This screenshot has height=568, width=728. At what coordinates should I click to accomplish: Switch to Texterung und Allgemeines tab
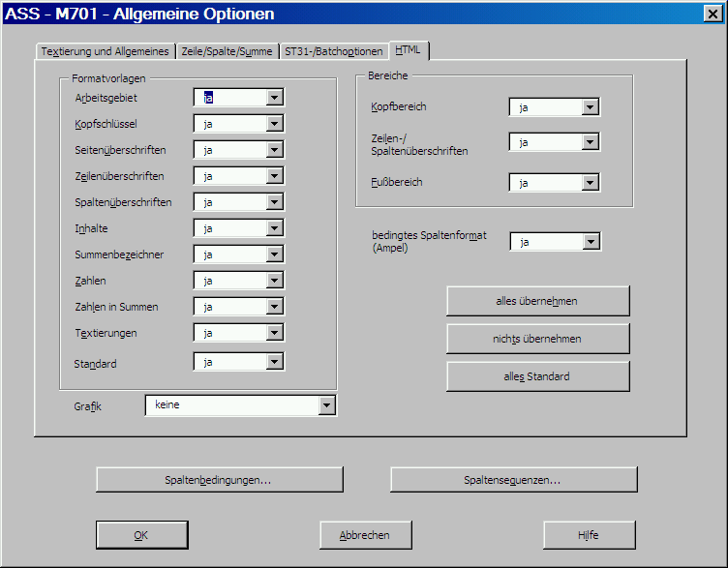[105, 51]
